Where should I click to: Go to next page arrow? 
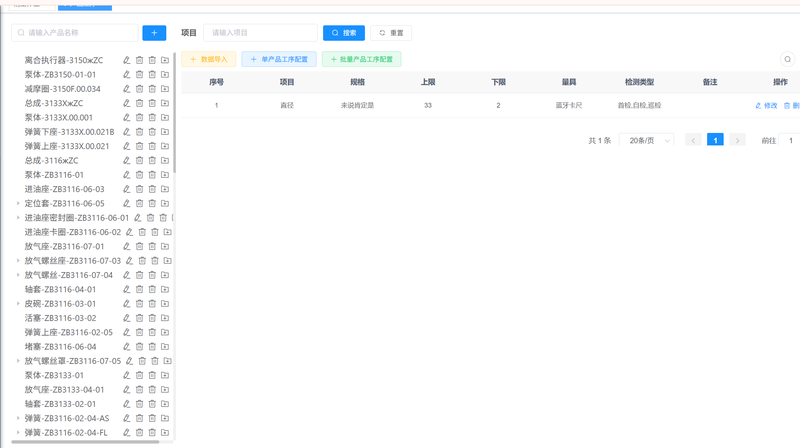click(737, 140)
